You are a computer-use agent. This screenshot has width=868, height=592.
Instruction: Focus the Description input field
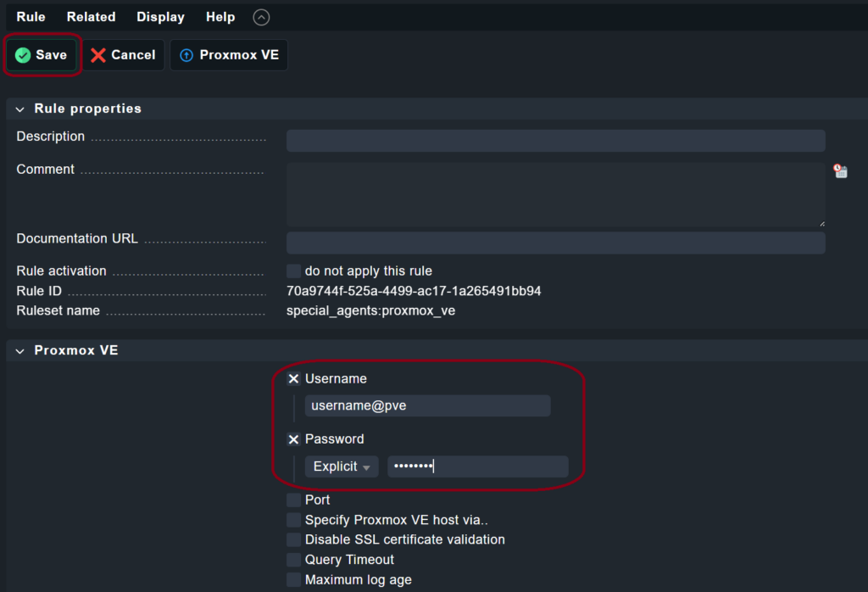tap(556, 141)
